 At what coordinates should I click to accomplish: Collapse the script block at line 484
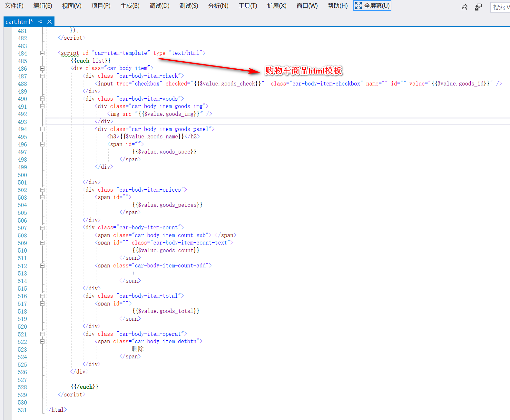tap(42, 53)
